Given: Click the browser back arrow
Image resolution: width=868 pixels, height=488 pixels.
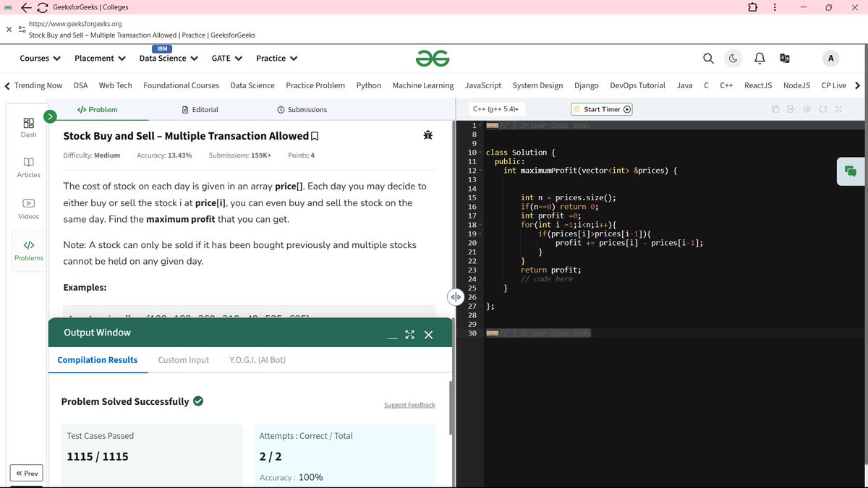Looking at the screenshot, I should pos(25,7).
